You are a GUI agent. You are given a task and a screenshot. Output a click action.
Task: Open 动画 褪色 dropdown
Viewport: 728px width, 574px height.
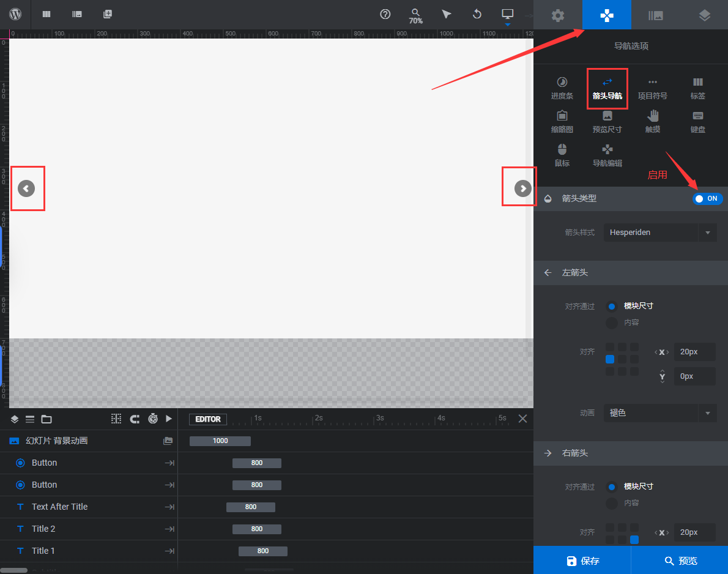click(659, 413)
